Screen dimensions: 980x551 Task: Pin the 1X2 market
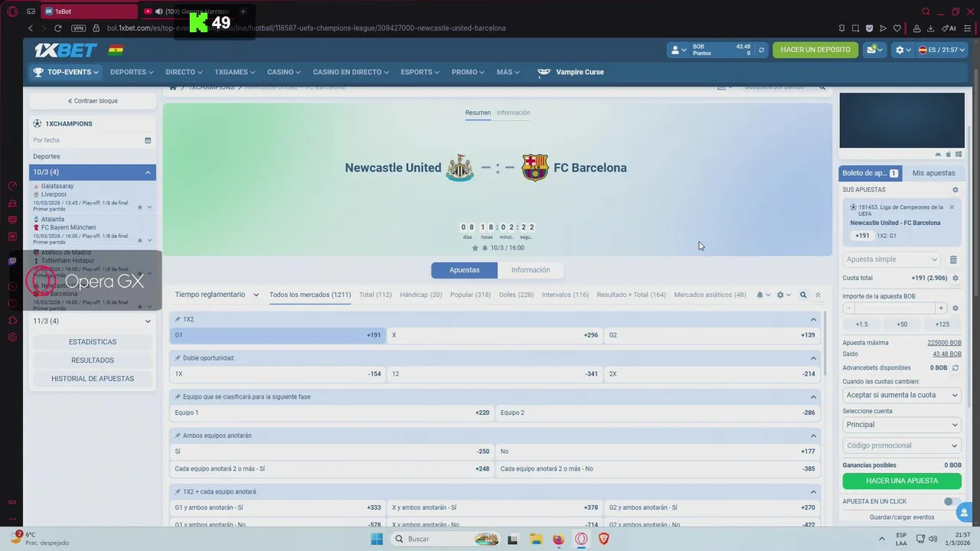click(x=178, y=319)
